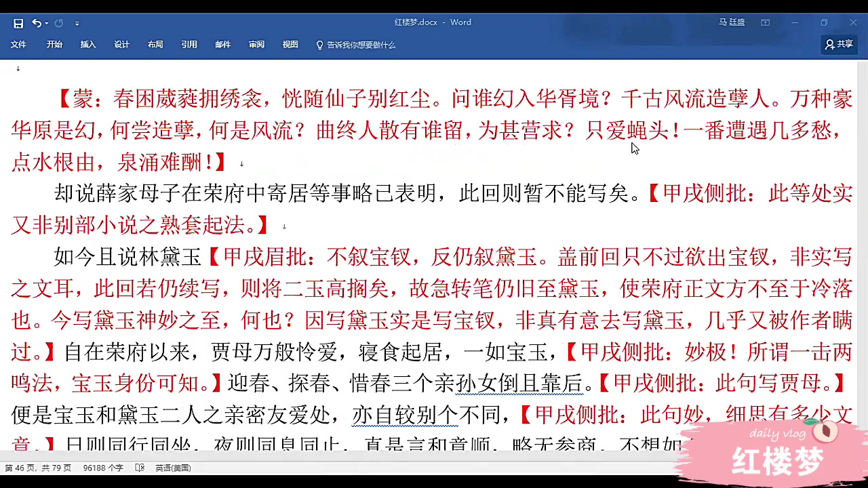Image resolution: width=868 pixels, height=488 pixels.
Task: Click the proofing errors book icon
Action: click(140, 468)
